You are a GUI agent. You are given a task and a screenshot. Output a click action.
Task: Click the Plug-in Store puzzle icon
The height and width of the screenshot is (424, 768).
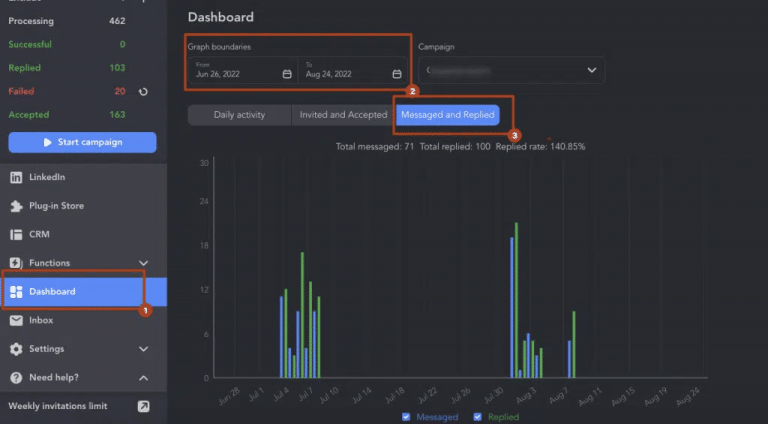(16, 206)
